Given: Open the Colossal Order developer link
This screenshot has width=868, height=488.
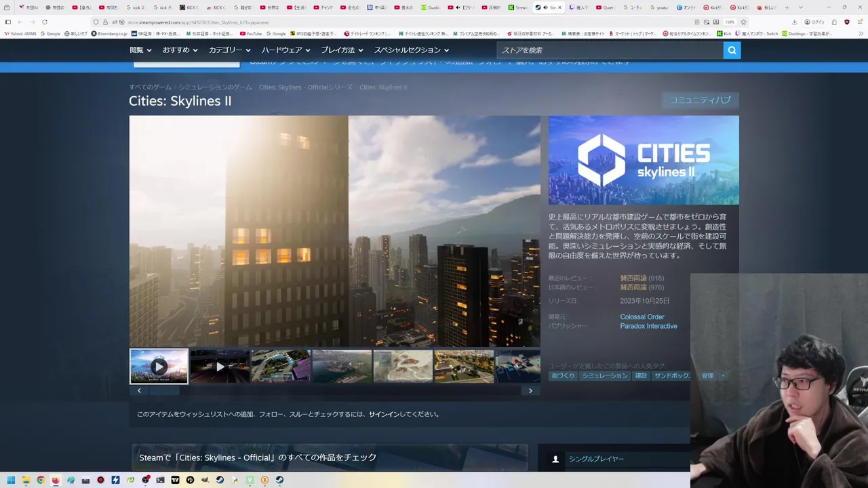Looking at the screenshot, I should [x=642, y=317].
